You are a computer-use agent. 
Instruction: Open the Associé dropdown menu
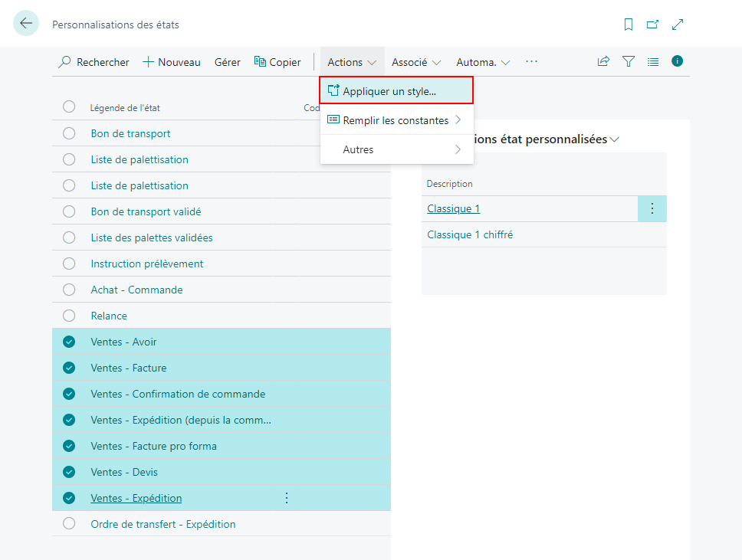pyautogui.click(x=416, y=62)
